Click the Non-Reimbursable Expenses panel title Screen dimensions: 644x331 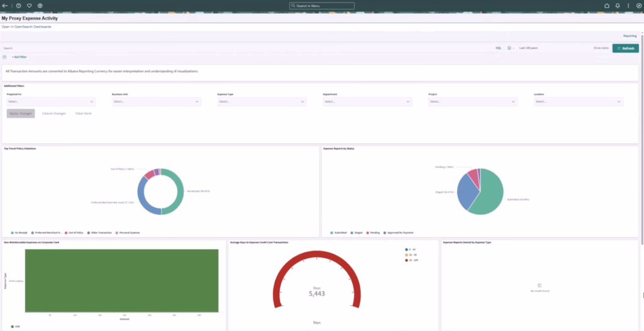[x=31, y=242]
